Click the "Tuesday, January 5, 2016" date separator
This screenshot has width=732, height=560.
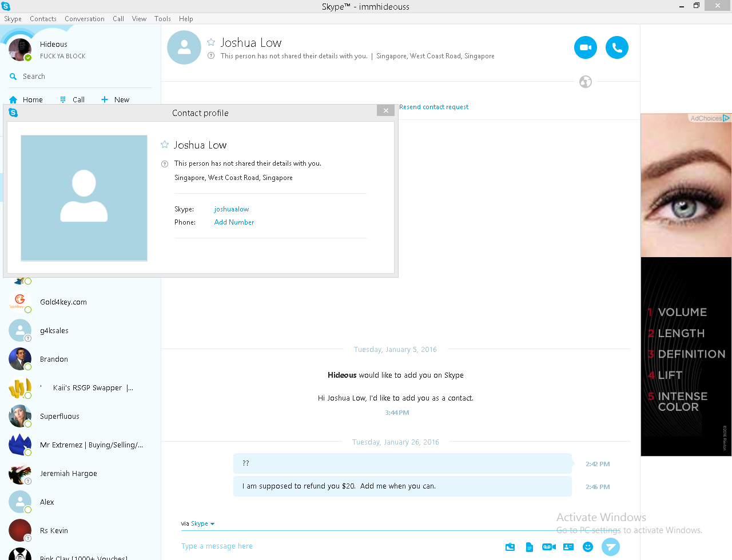[395, 350]
